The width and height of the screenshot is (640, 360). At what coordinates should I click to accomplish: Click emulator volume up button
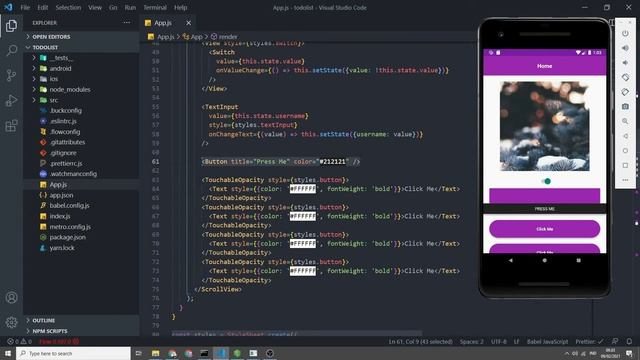click(625, 48)
